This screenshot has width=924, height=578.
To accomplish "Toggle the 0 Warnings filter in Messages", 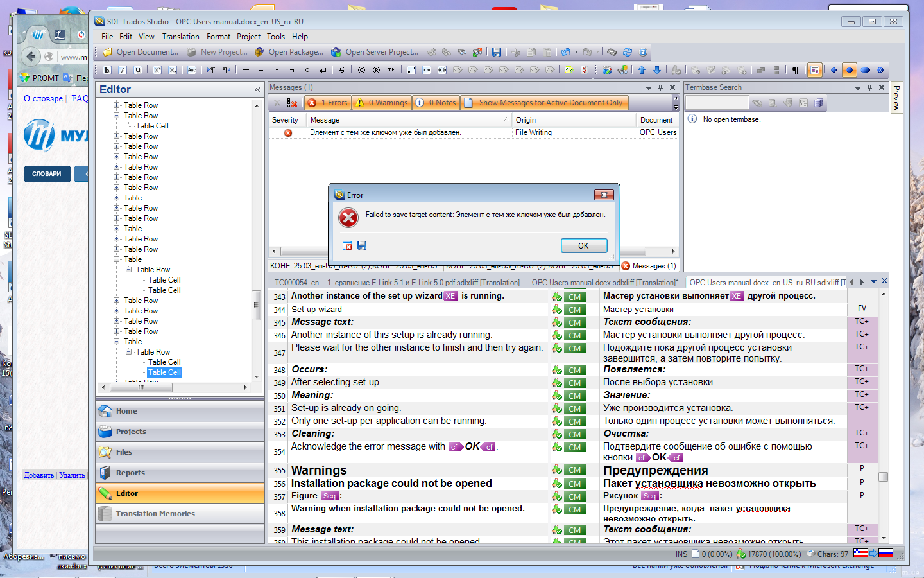I will click(x=382, y=103).
